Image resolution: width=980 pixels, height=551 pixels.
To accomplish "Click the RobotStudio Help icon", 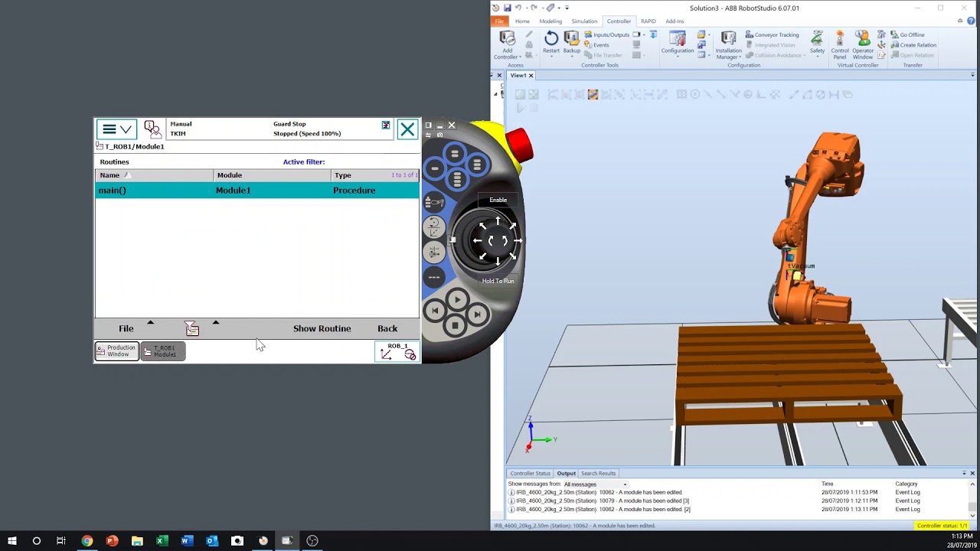I will [972, 21].
